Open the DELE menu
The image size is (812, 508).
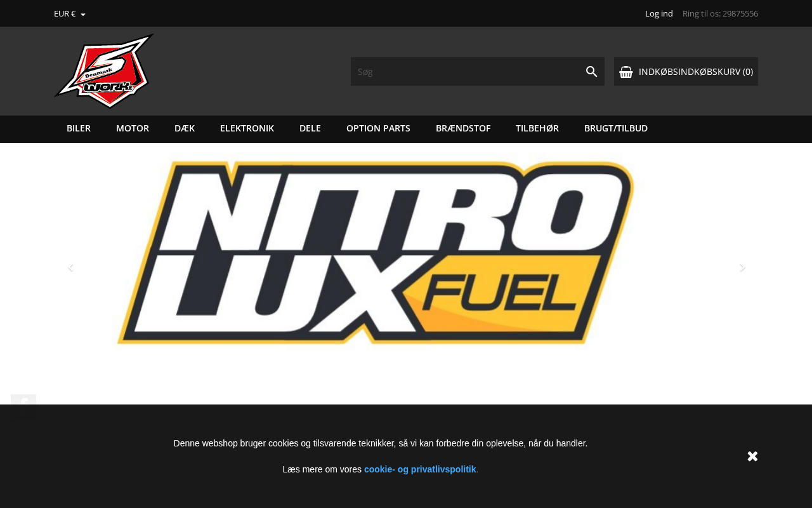[x=310, y=128]
